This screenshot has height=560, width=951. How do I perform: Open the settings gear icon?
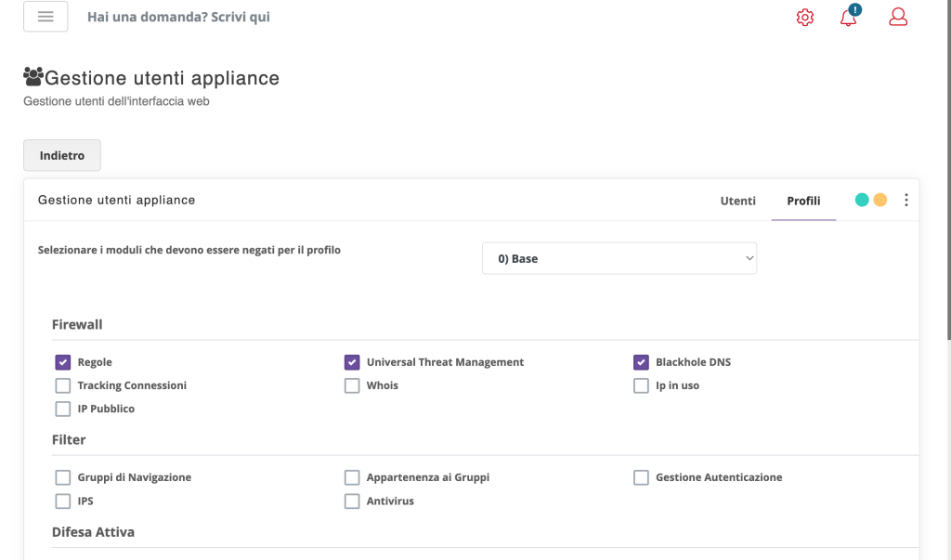(804, 17)
